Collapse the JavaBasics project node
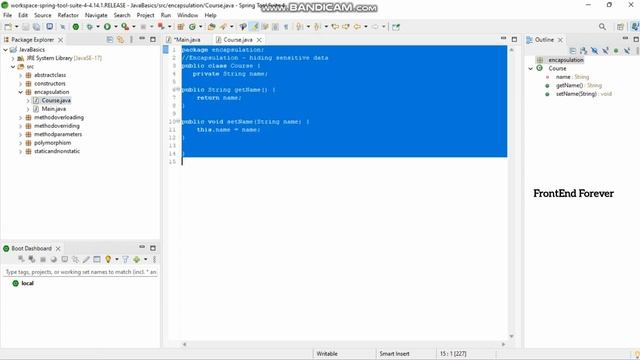 click(5, 49)
